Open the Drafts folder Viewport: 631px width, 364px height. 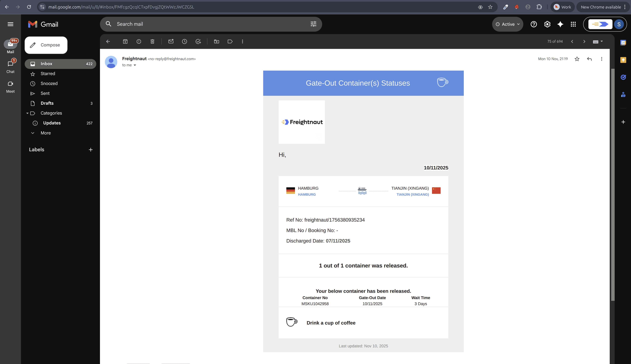(47, 103)
